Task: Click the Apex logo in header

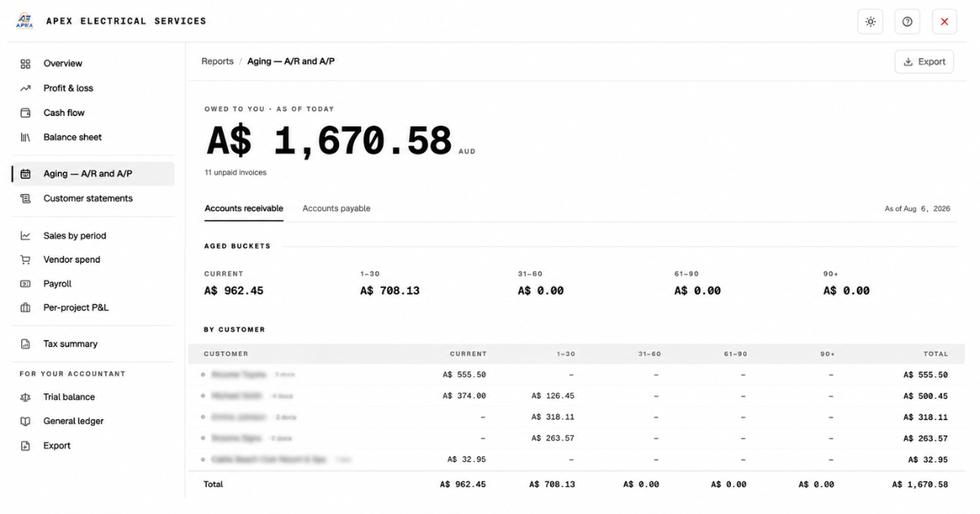Action: point(24,21)
